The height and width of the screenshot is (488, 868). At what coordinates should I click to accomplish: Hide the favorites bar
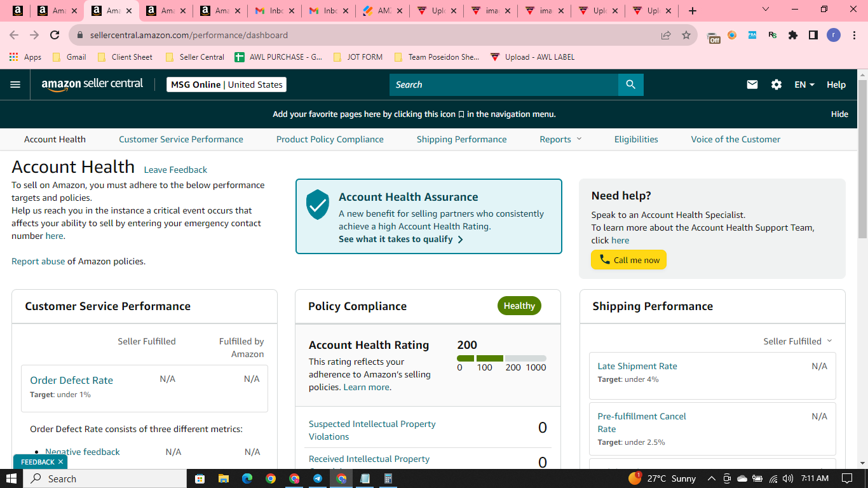point(839,114)
